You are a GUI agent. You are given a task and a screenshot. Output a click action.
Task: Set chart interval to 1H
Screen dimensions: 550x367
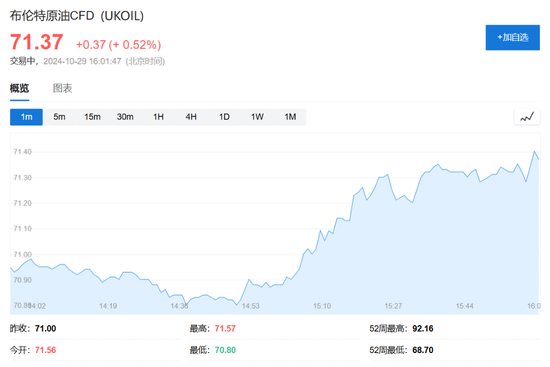[158, 117]
